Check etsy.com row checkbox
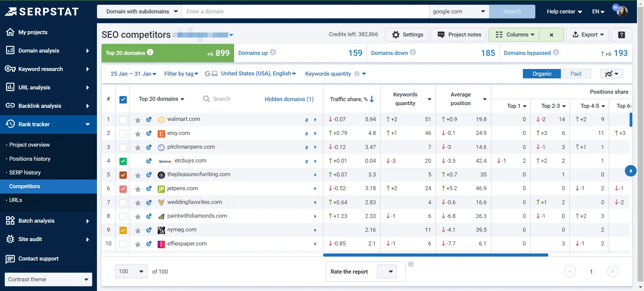This screenshot has height=291, width=644. coord(123,134)
